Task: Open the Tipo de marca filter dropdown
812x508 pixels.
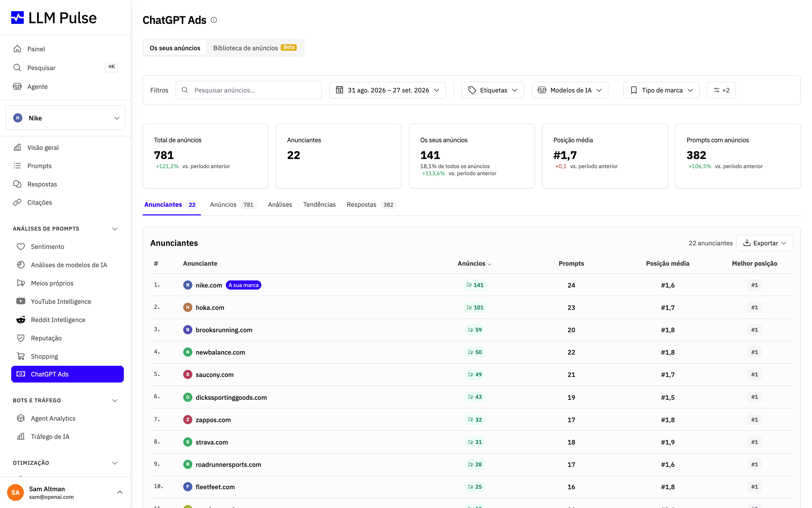Action: (661, 90)
